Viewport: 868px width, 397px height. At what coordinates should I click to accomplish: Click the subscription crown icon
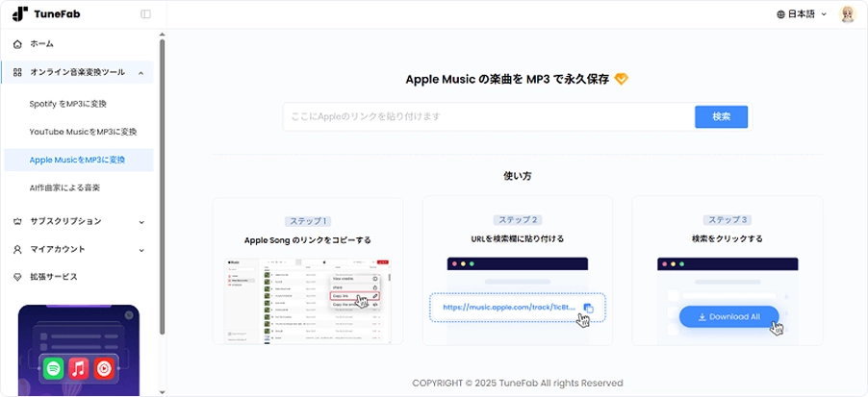[x=17, y=222]
